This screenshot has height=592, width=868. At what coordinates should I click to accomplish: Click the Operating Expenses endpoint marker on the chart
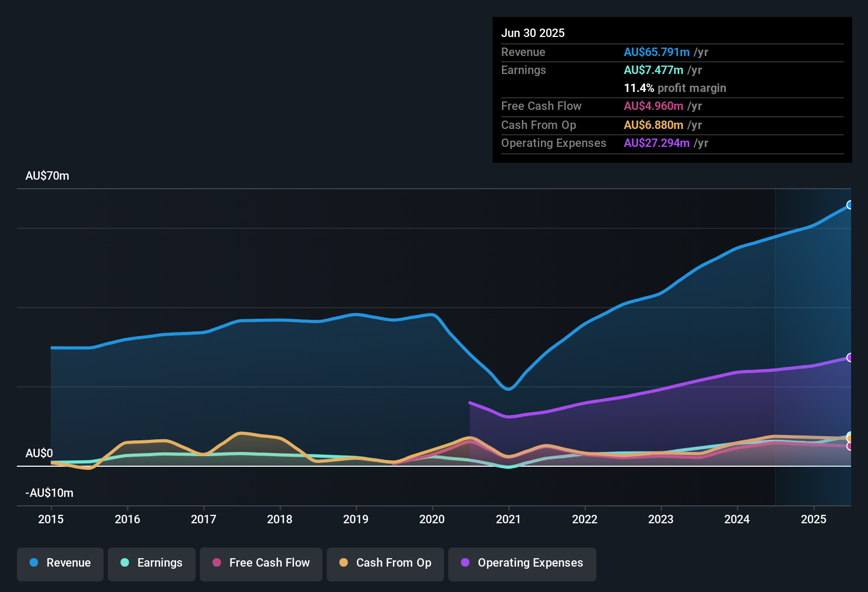[850, 358]
